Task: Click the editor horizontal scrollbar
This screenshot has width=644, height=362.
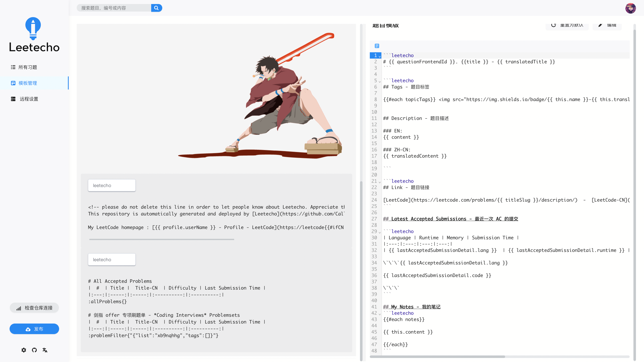Action: coord(438,357)
